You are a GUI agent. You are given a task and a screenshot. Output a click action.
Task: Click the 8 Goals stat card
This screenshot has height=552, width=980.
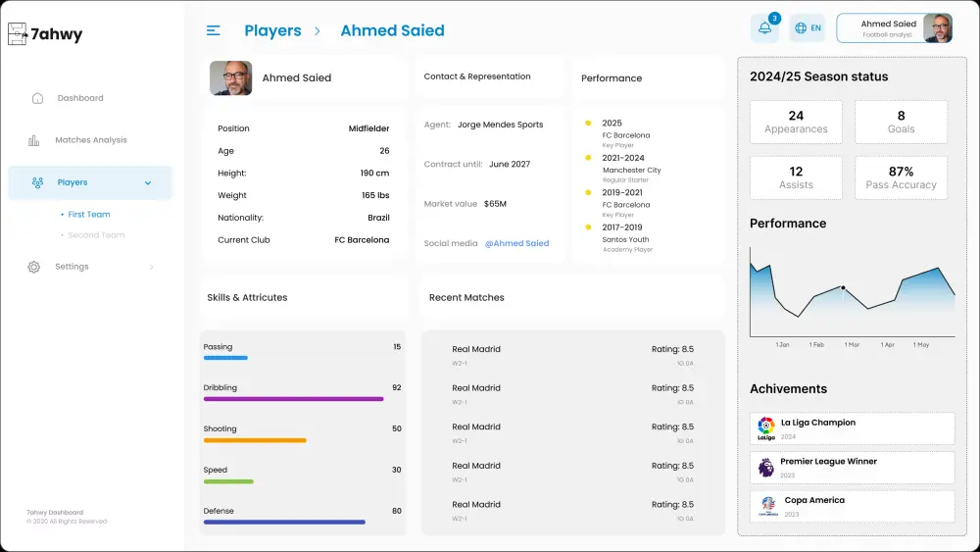click(x=901, y=122)
